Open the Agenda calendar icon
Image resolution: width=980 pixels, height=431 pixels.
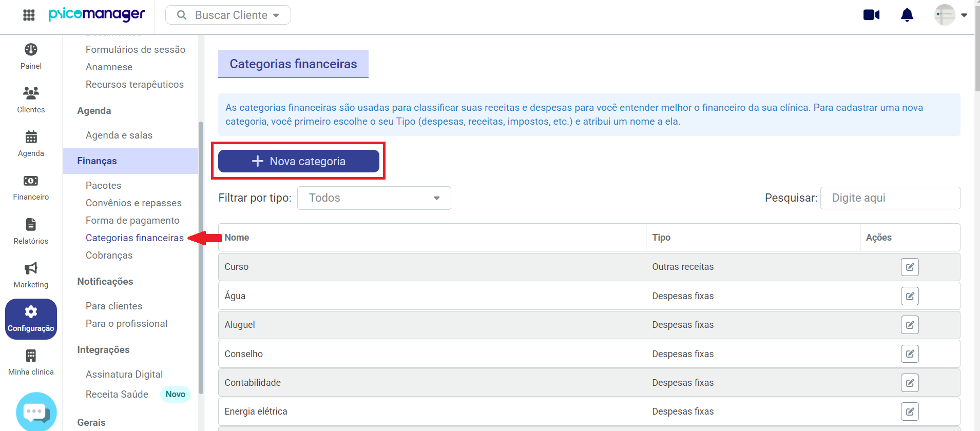coord(31,137)
